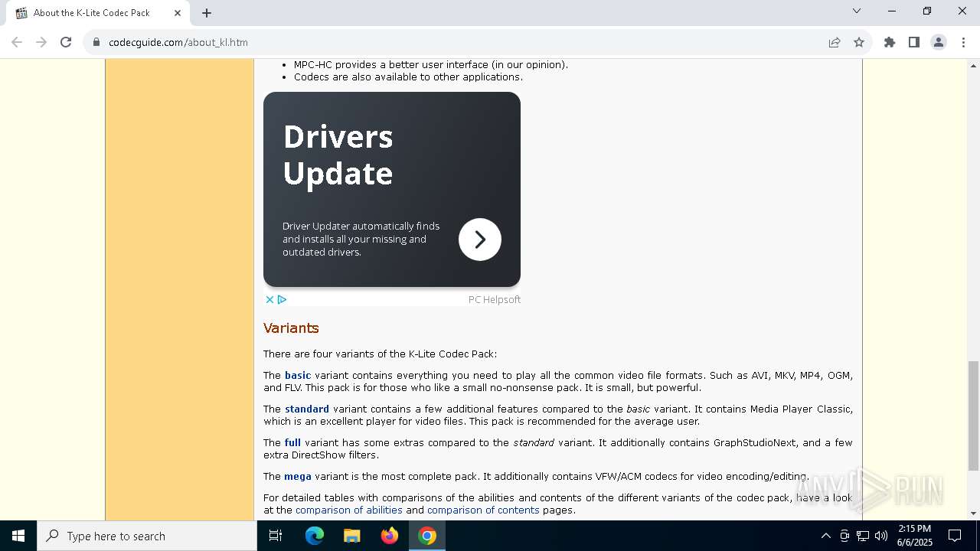980x551 pixels.
Task: Open the mega variant link
Action: coord(298,476)
